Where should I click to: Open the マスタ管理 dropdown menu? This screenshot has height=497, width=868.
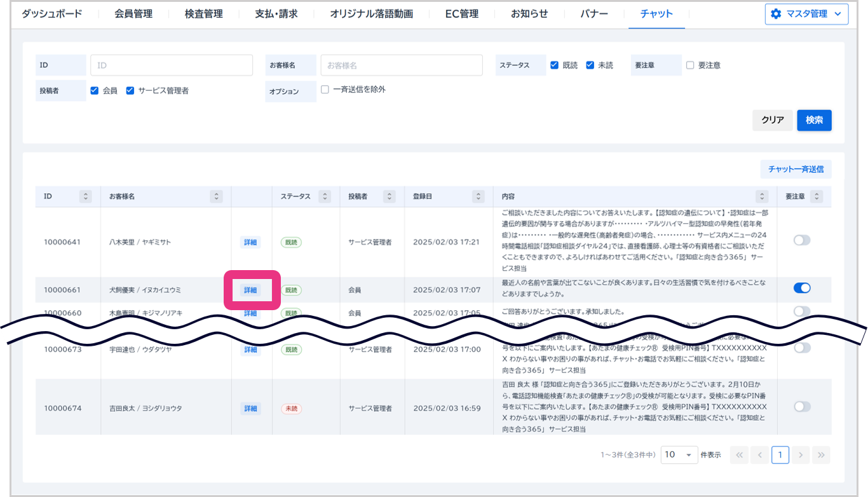click(x=806, y=14)
